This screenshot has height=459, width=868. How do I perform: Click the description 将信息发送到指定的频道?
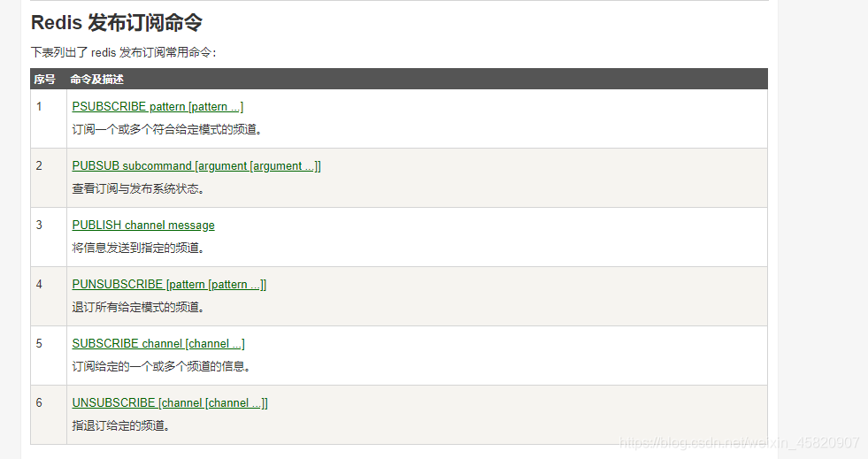(138, 248)
